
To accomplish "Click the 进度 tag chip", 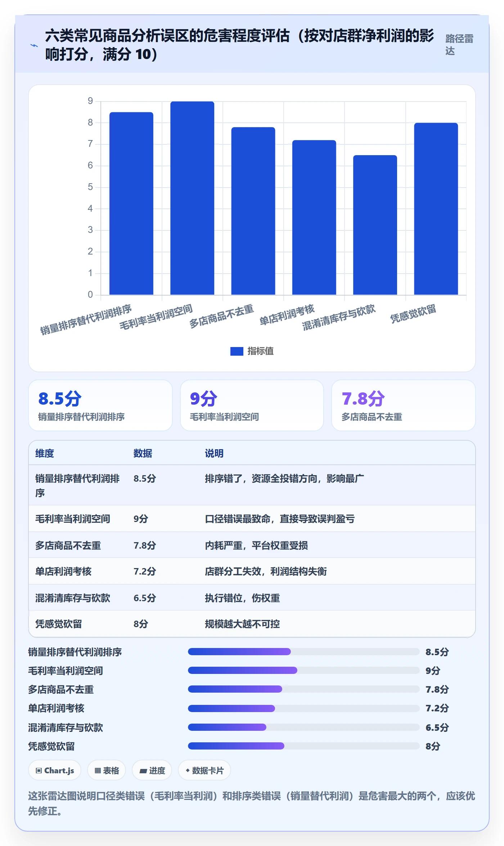I will (152, 770).
